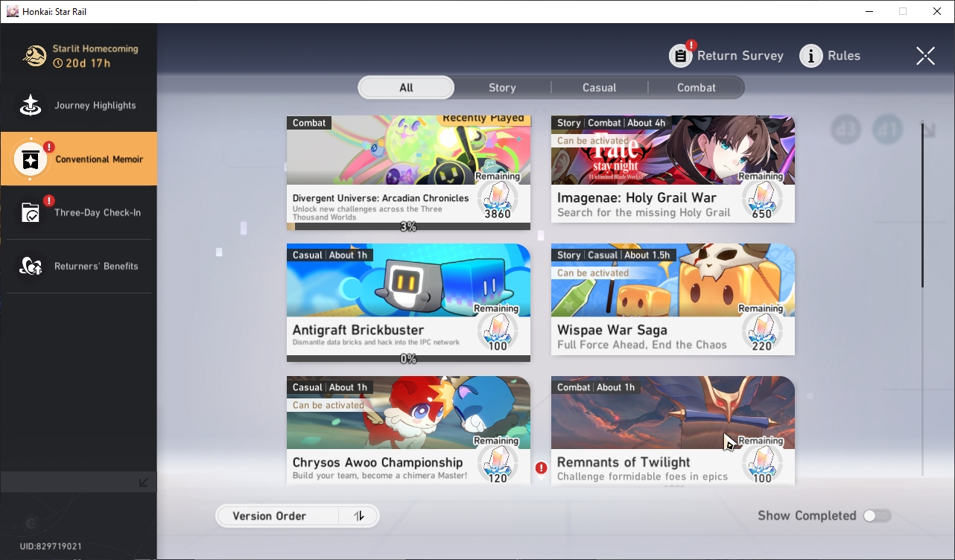Toggle the Show Completed switch

coord(877,516)
